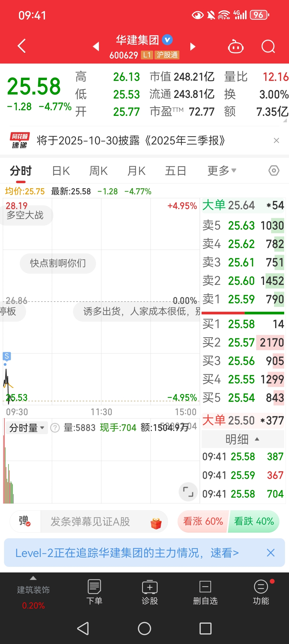
Task: Tap Android recent apps button
Action: tap(206, 629)
